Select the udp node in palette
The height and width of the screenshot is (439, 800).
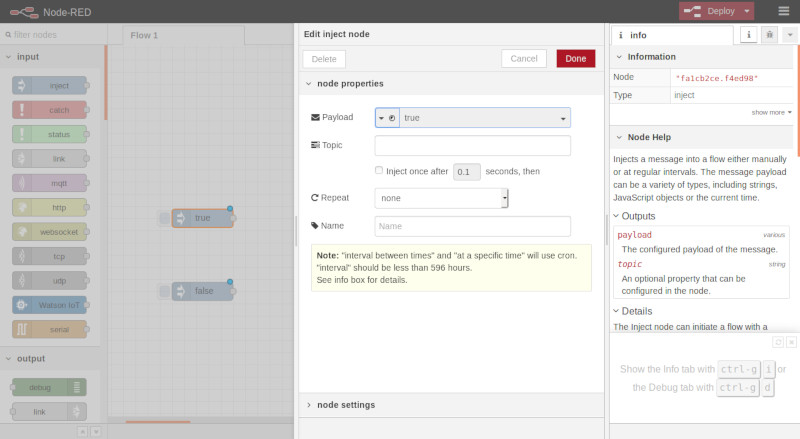pyautogui.click(x=49, y=280)
